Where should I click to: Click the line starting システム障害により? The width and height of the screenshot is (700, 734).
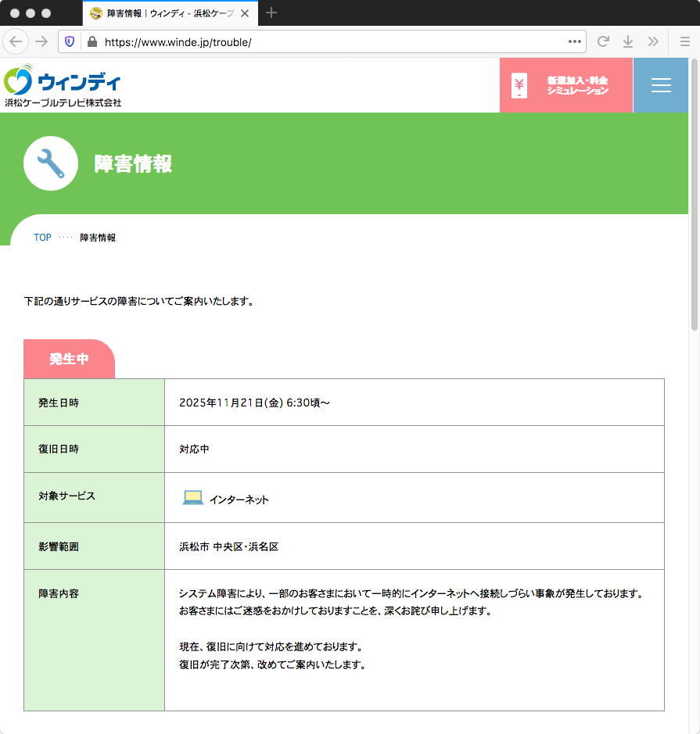coord(412,593)
